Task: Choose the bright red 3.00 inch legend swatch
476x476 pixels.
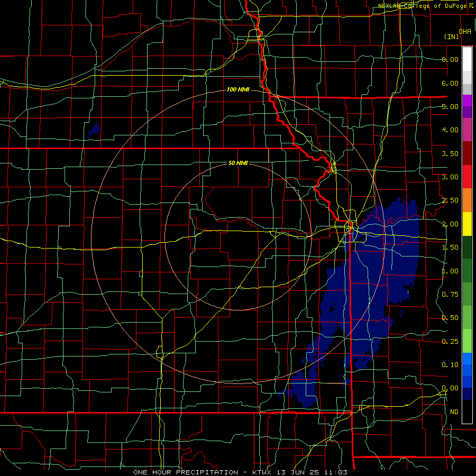Action: pyautogui.click(x=467, y=177)
